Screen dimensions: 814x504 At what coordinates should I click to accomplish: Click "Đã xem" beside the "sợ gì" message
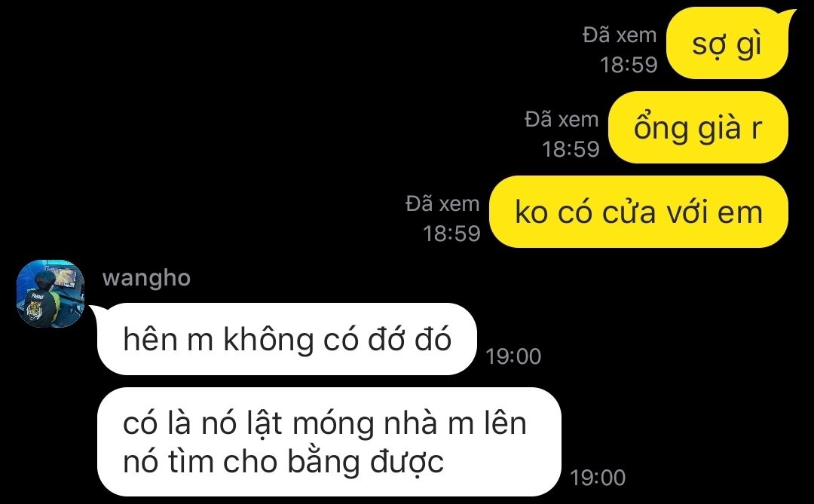coord(620,35)
